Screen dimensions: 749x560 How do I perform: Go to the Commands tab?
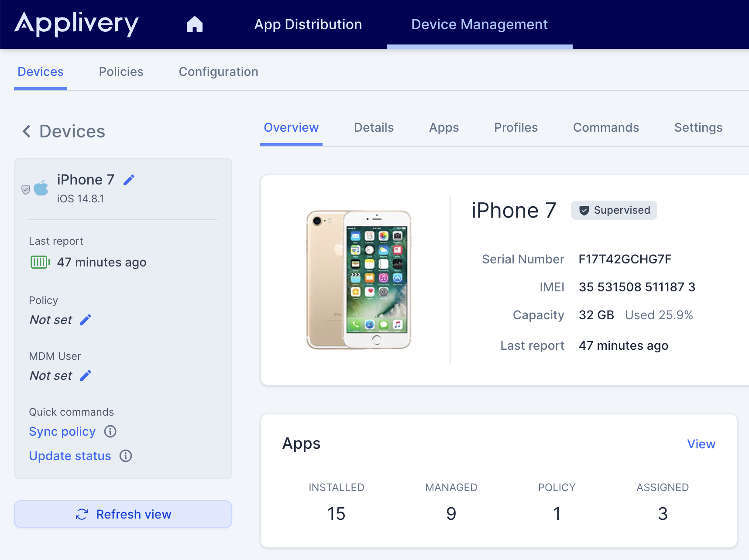coord(606,127)
